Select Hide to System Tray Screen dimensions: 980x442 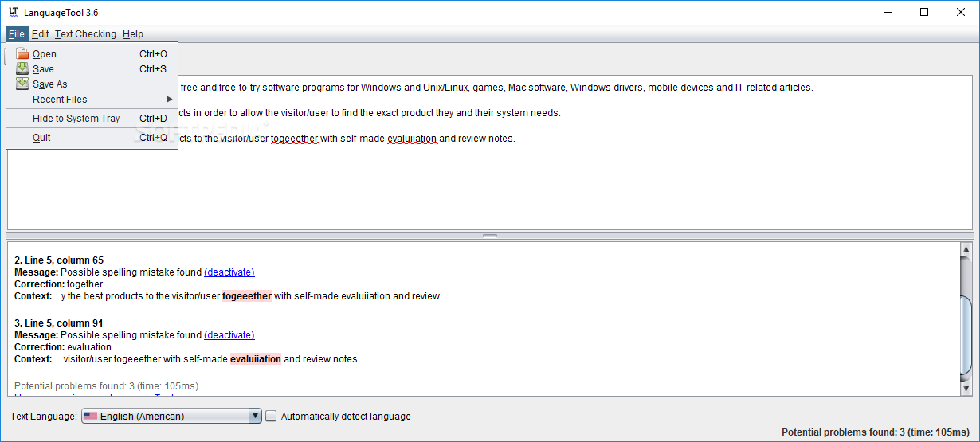[92, 119]
